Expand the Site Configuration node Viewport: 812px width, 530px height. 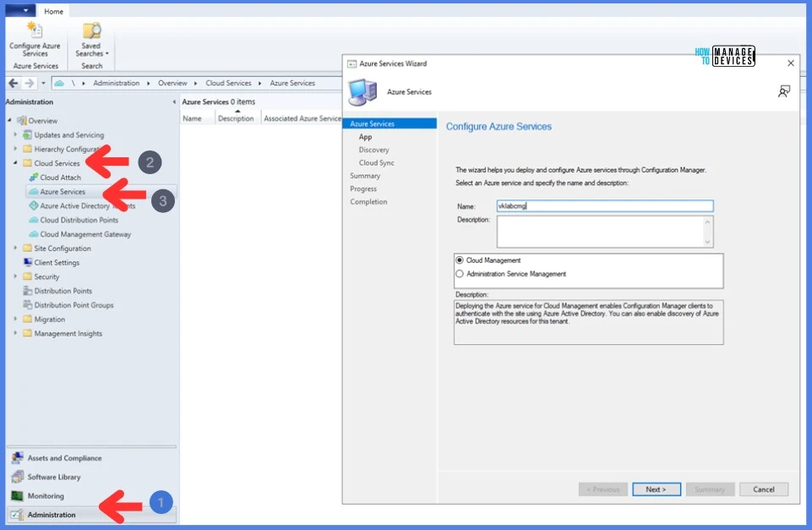[x=15, y=249]
